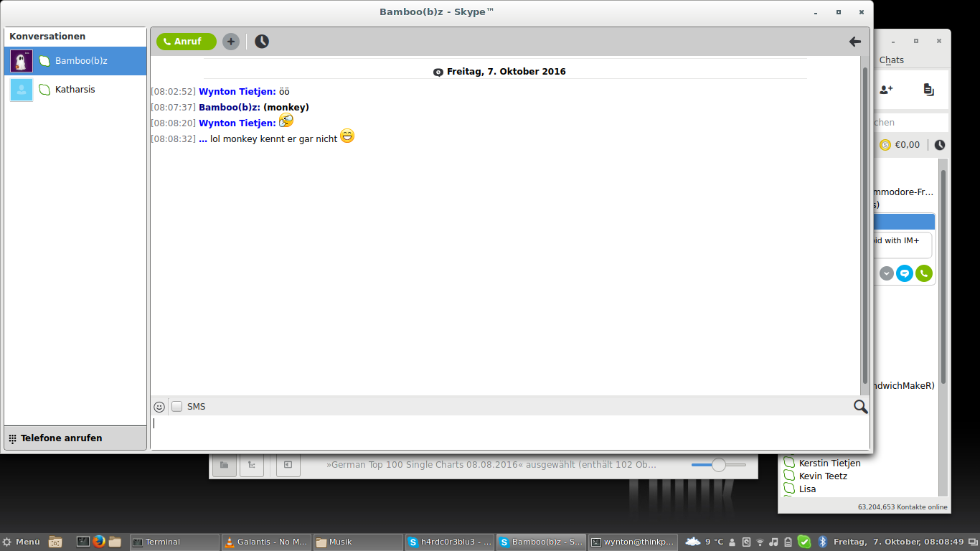Open the Chats menu in contacts window

[892, 60]
